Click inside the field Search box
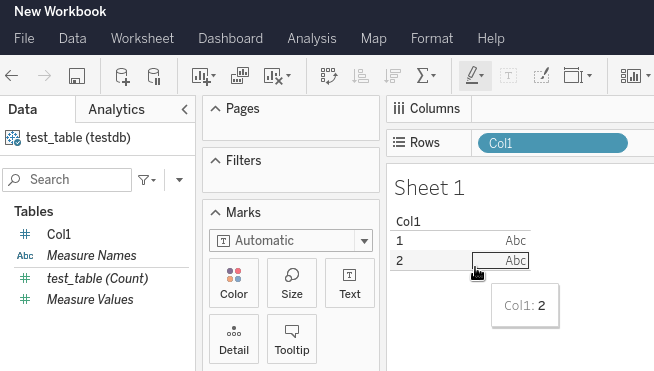This screenshot has height=371, width=654. pyautogui.click(x=67, y=180)
